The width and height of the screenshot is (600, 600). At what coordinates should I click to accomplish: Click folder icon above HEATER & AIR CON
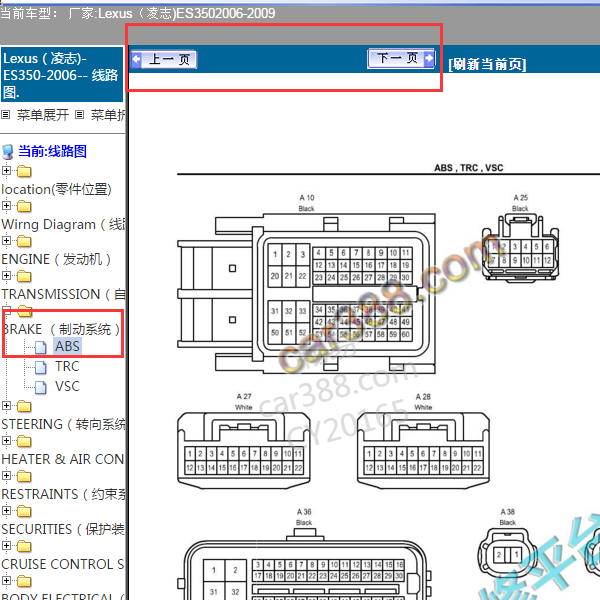tap(24, 441)
